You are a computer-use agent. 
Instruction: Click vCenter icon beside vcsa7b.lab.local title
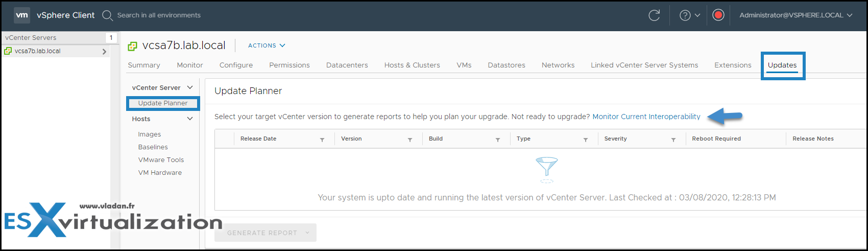click(x=132, y=46)
